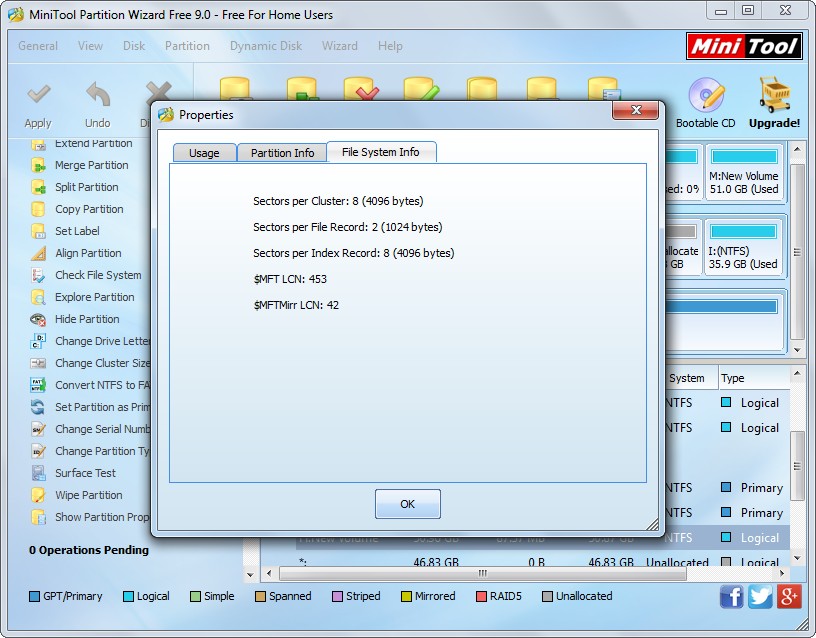Click the Wipe Partition icon
The width and height of the screenshot is (816, 638).
pos(38,495)
